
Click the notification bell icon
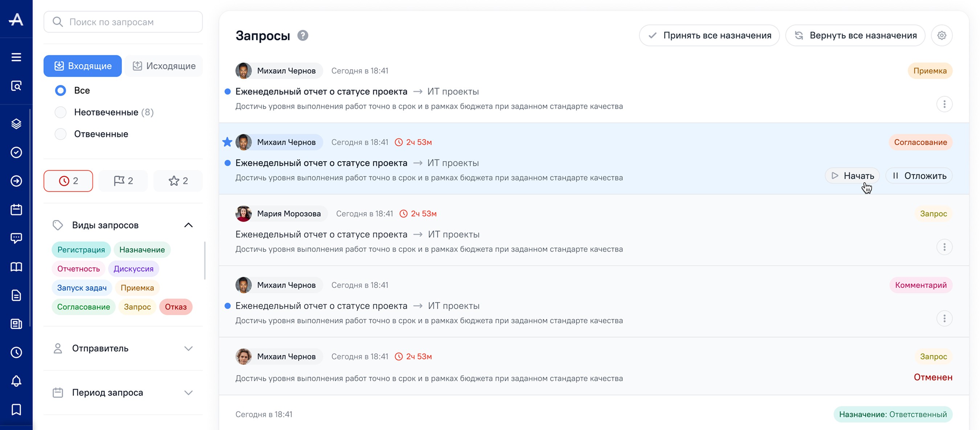pyautogui.click(x=16, y=381)
